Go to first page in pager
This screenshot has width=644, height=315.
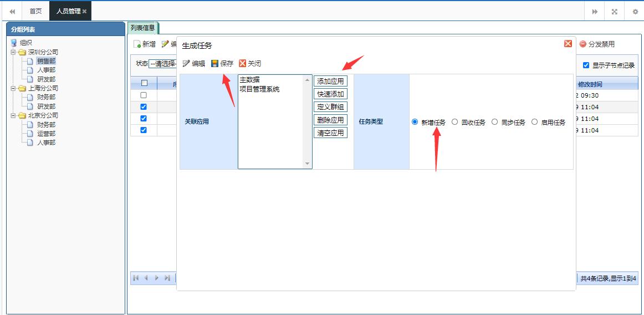click(136, 278)
